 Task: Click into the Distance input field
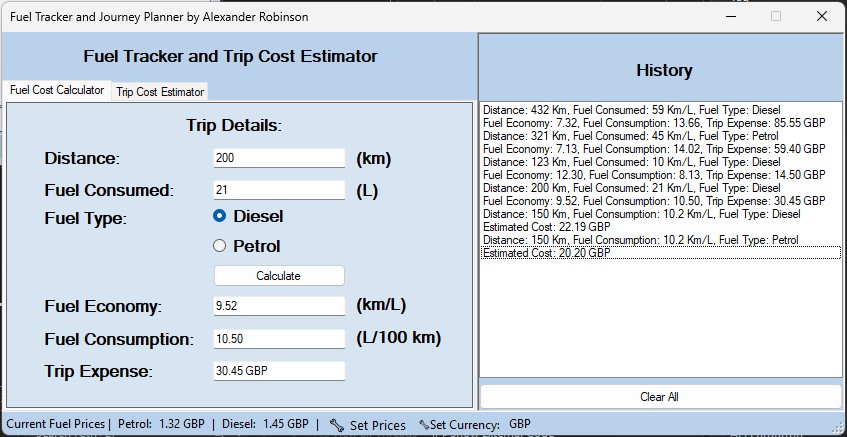click(x=279, y=158)
